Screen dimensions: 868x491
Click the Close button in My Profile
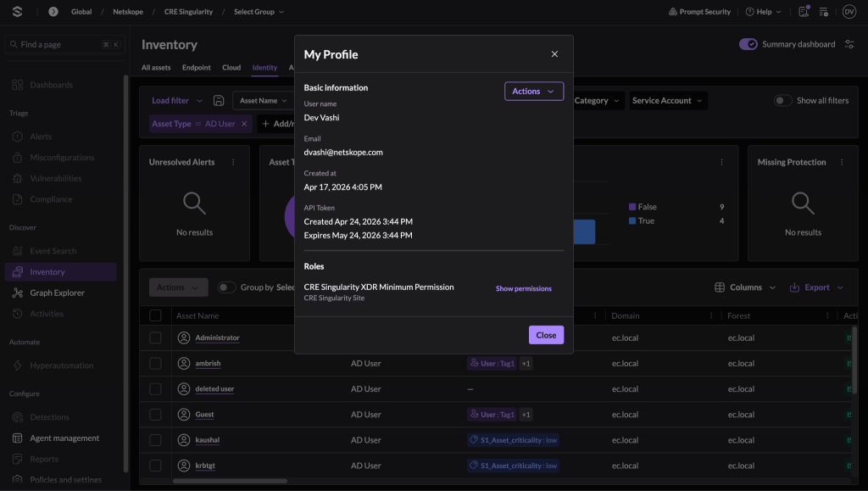coord(547,335)
